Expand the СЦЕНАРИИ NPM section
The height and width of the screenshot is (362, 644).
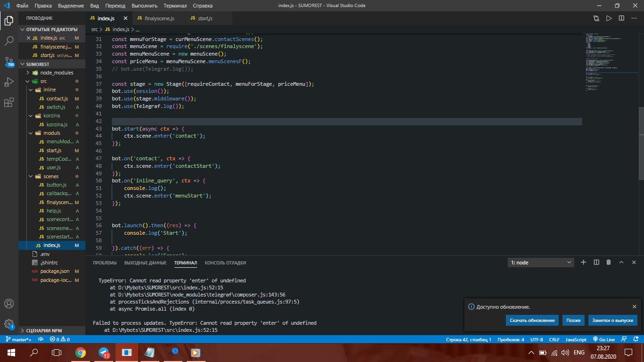coord(52,330)
